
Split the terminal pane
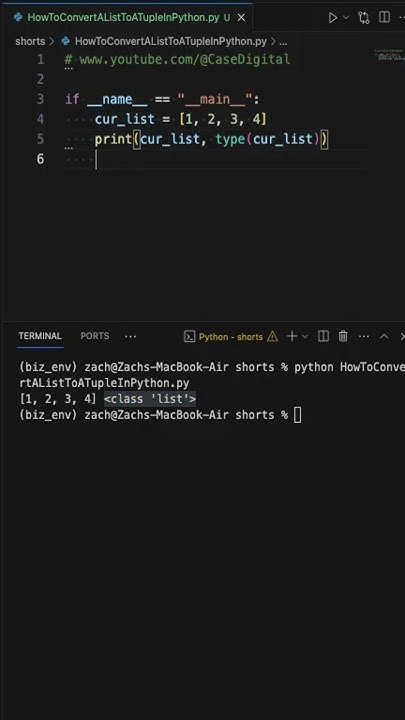[323, 337]
